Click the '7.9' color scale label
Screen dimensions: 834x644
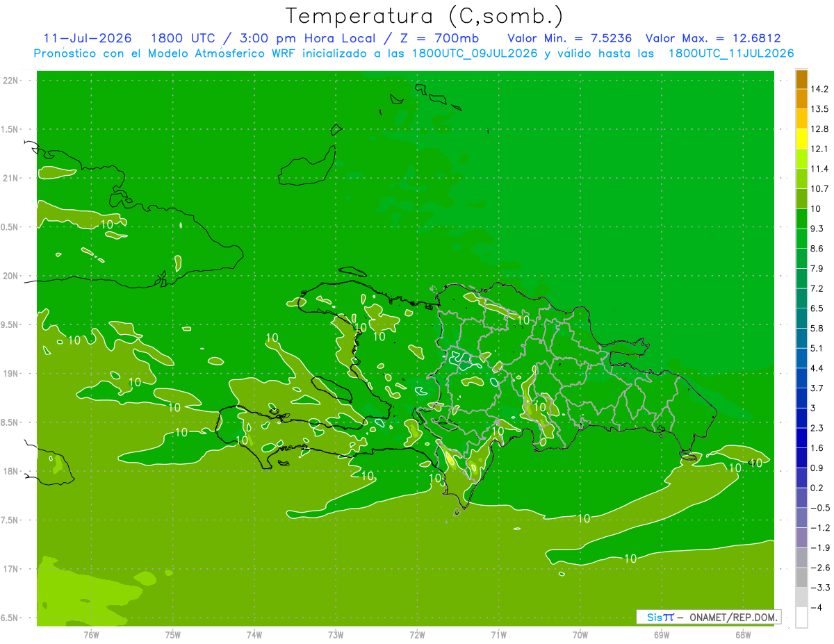coord(817,269)
